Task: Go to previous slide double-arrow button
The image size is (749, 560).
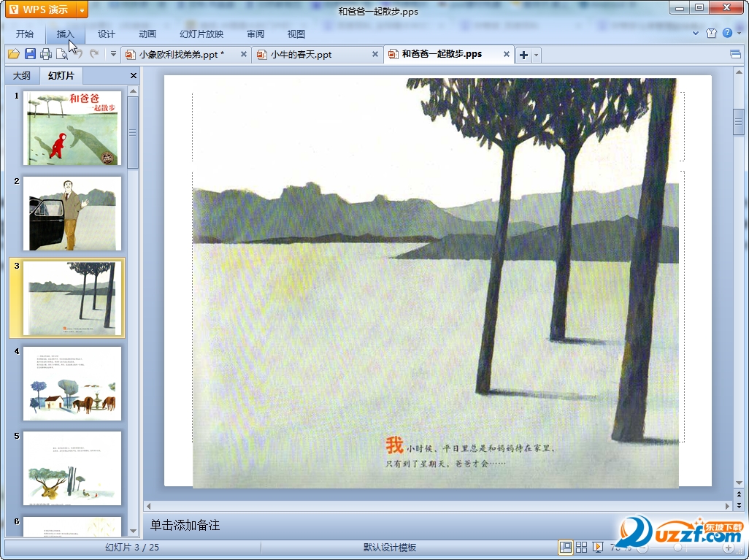Action: pyautogui.click(x=739, y=494)
